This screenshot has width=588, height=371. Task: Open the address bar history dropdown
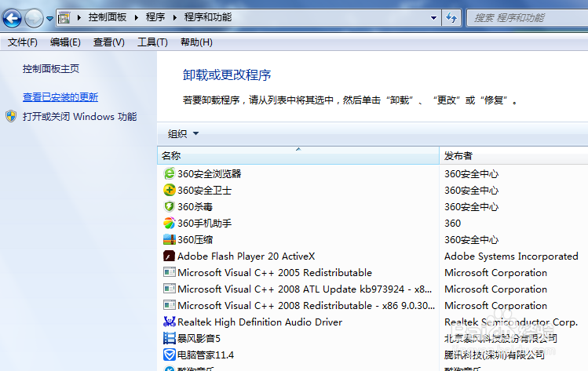[x=434, y=17]
